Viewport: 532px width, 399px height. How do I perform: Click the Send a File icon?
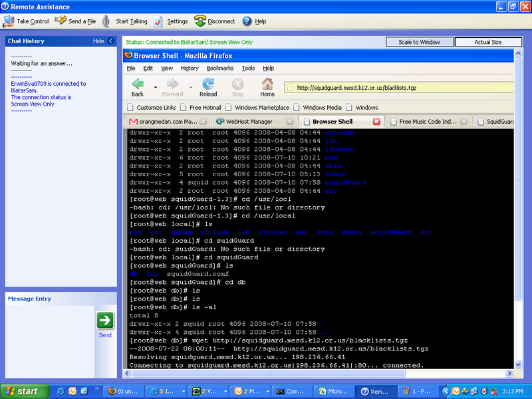pyautogui.click(x=61, y=21)
